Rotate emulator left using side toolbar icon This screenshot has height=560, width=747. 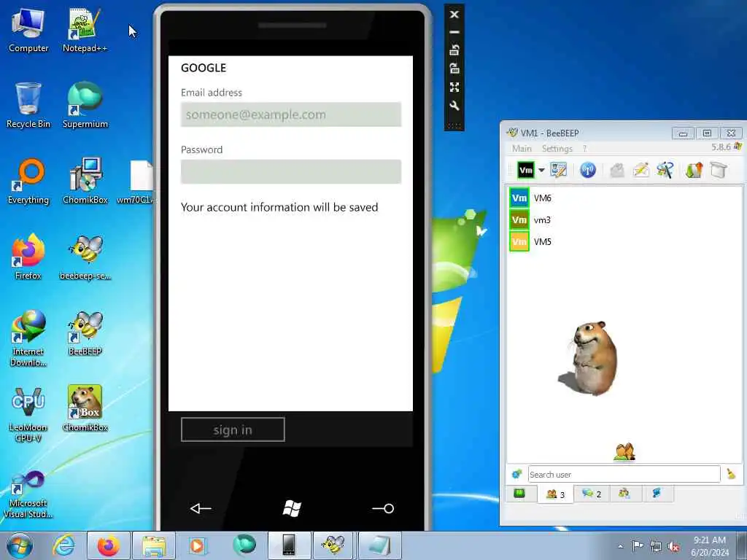(454, 50)
